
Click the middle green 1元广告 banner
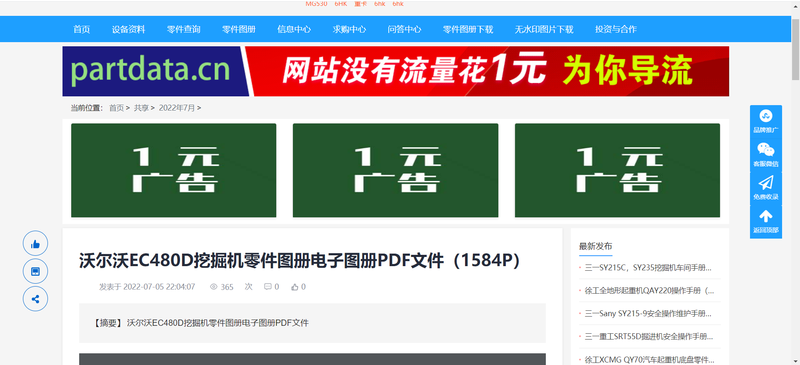(x=395, y=171)
